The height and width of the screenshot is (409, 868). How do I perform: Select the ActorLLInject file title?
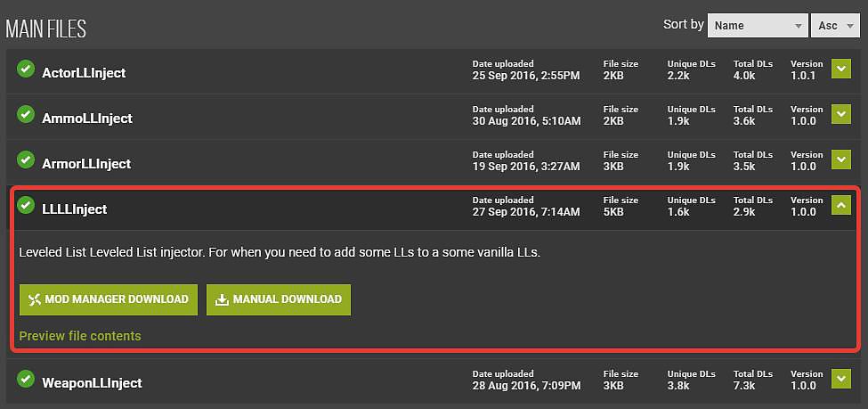pyautogui.click(x=84, y=73)
